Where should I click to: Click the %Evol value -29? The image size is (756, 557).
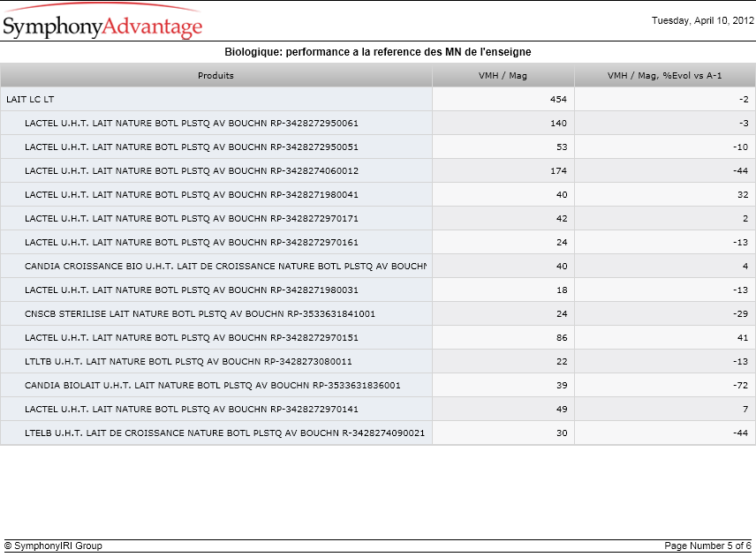tap(741, 314)
